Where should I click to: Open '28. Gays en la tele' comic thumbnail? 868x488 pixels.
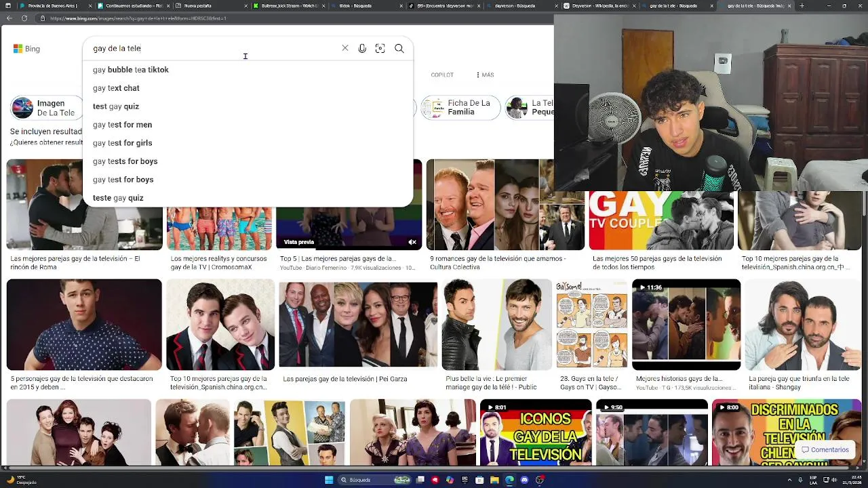[592, 324]
